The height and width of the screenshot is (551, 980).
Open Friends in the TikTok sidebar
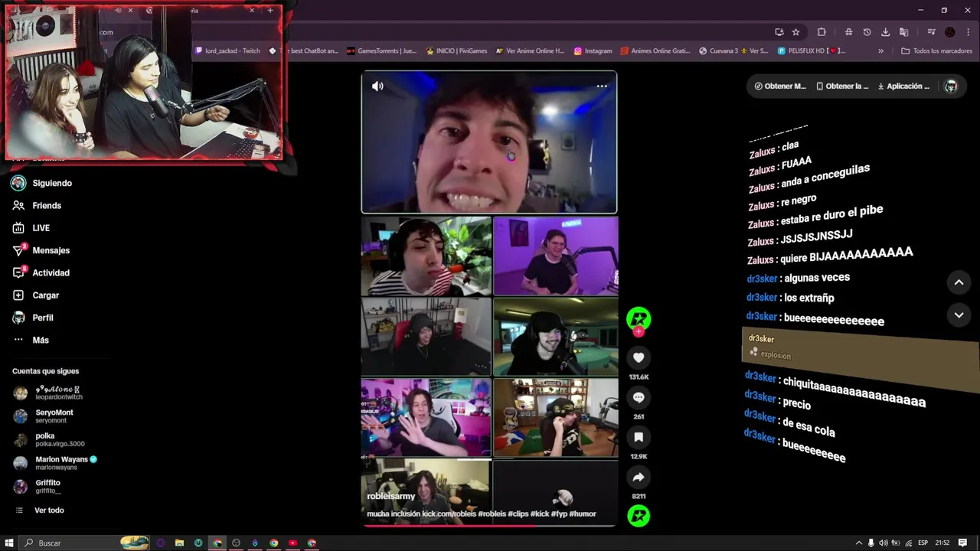[x=38, y=205]
